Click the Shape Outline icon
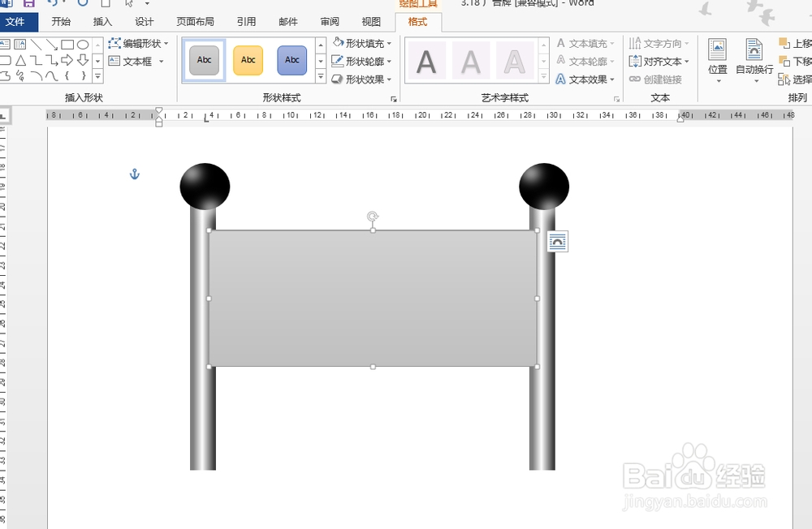This screenshot has height=529, width=812. click(x=337, y=60)
